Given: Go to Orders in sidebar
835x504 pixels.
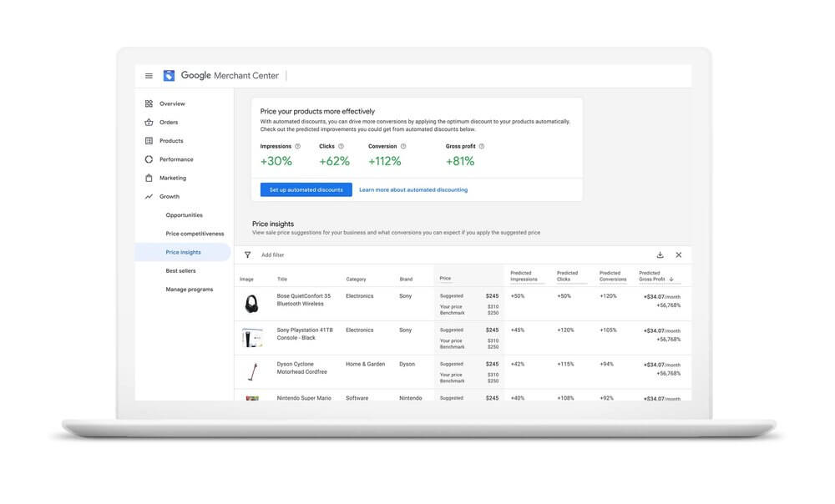Looking at the screenshot, I should pos(169,123).
